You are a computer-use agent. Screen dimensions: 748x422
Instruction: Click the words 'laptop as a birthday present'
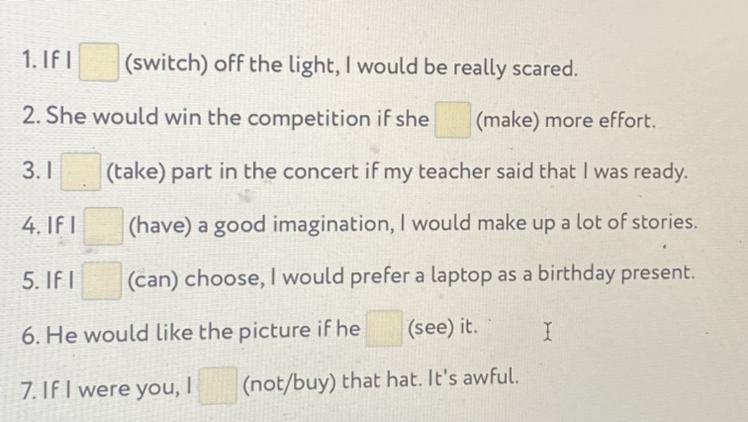(x=562, y=274)
